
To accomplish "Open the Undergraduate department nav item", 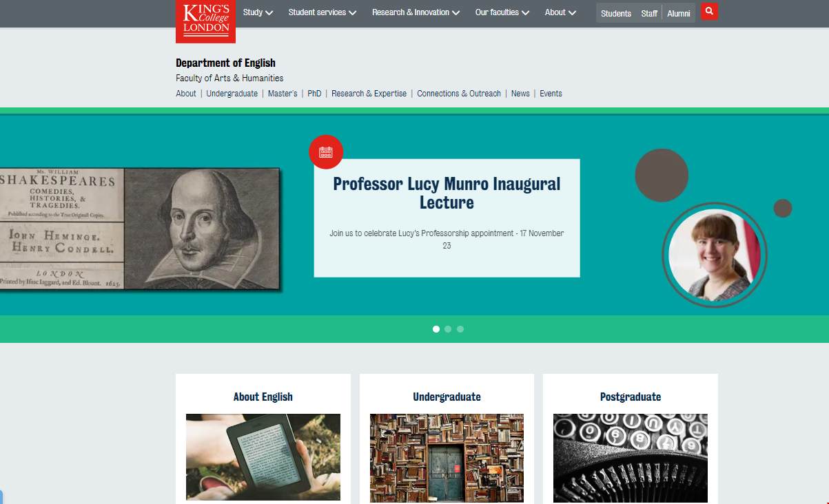I will [232, 94].
